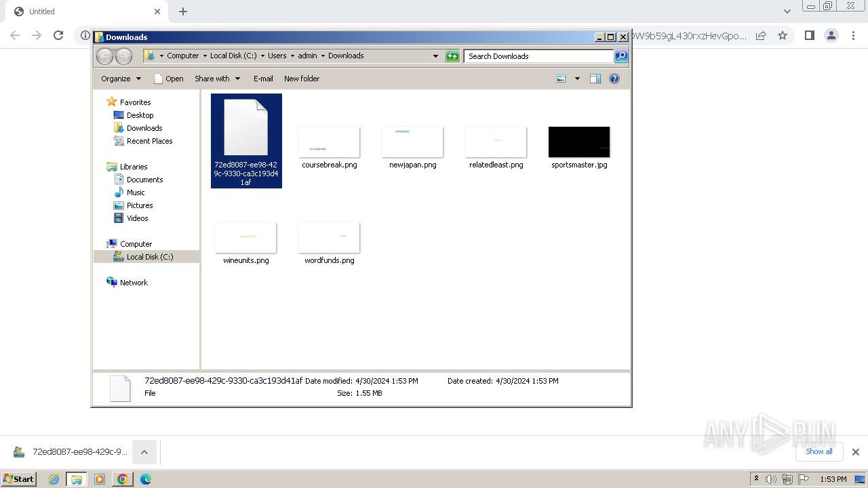Click the Explorer Back navigation button
Image resolution: width=868 pixels, height=488 pixels.
[105, 56]
